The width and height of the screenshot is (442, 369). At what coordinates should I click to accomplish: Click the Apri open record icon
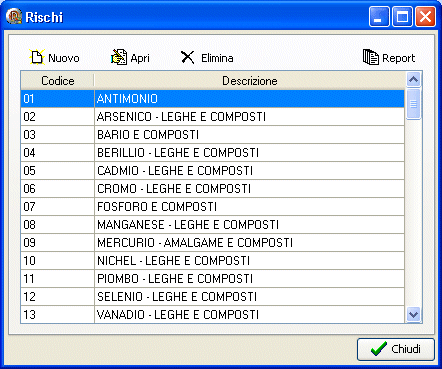click(119, 57)
